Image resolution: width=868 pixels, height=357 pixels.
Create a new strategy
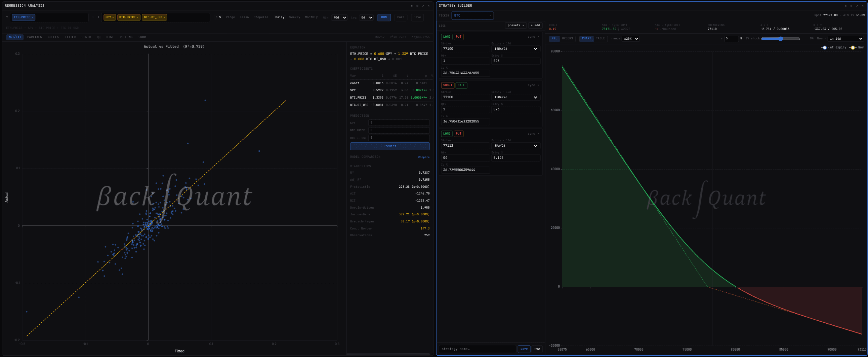tap(537, 349)
